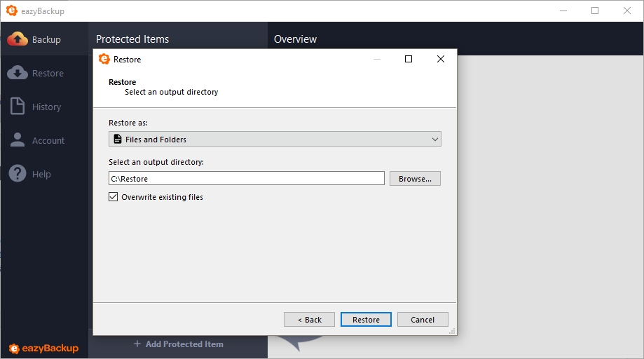Image resolution: width=644 pixels, height=359 pixels.
Task: Switch to the Account sidebar tab
Action: (48, 141)
